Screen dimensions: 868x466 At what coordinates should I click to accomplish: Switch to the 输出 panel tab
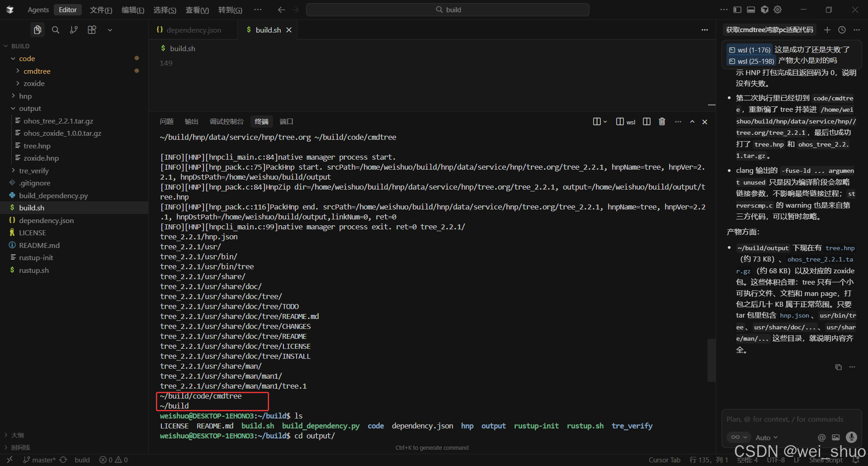192,122
